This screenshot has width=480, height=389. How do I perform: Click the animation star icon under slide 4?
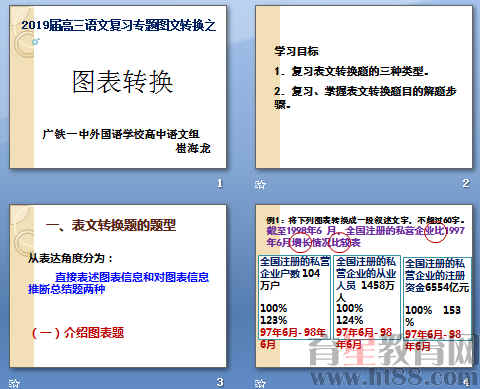tap(260, 383)
